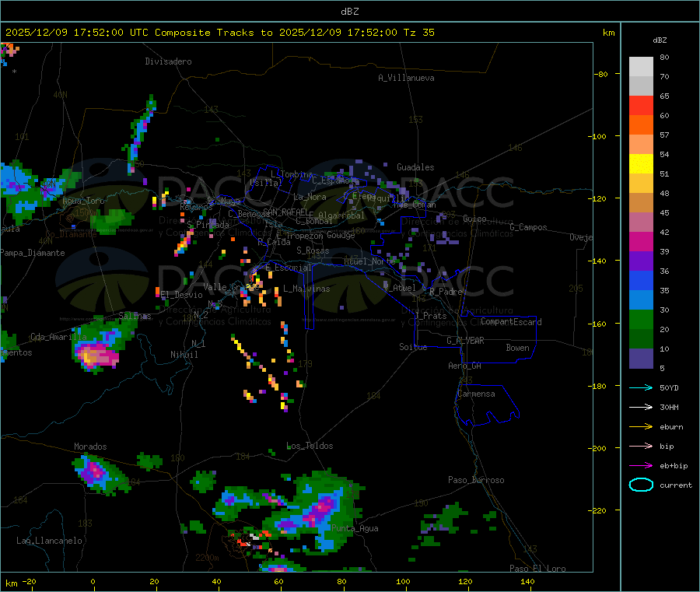Click the SAN_RAFAEL city label

tap(285, 212)
